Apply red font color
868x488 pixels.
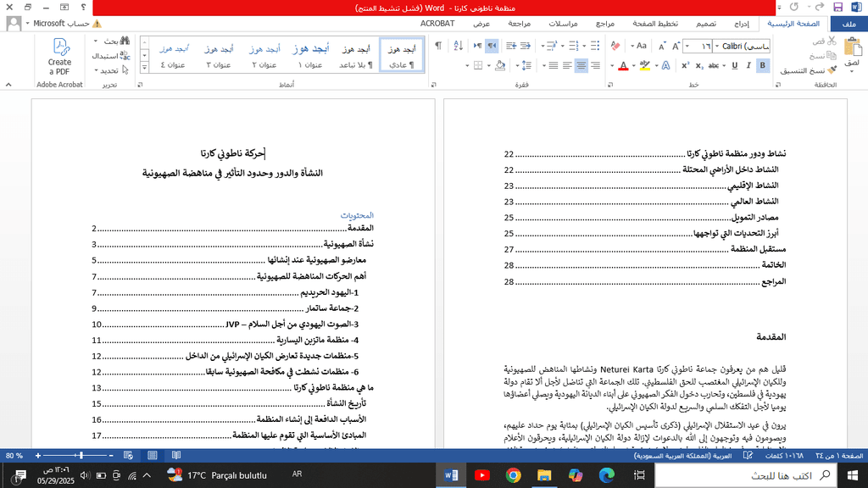623,65
